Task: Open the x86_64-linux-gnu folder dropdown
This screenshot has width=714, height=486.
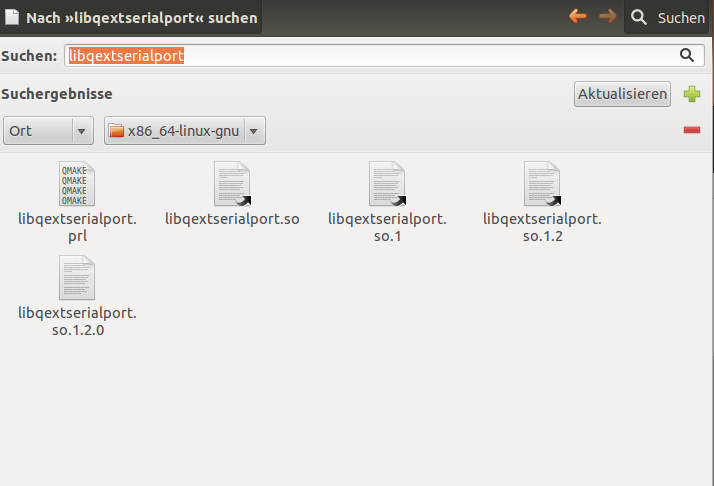Action: coord(185,131)
